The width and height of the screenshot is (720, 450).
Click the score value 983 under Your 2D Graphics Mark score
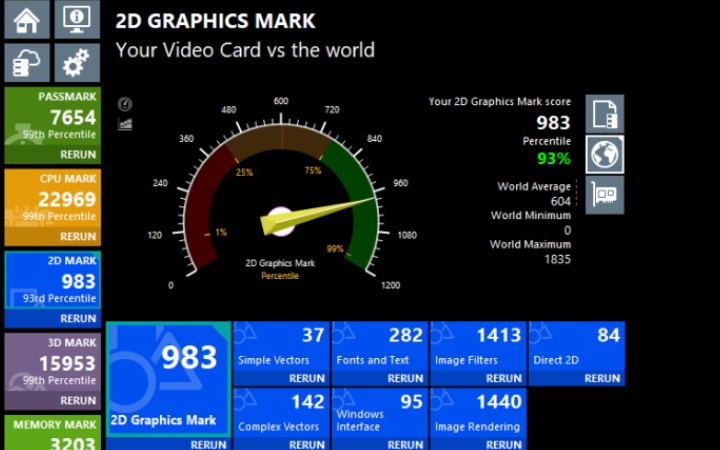click(553, 123)
